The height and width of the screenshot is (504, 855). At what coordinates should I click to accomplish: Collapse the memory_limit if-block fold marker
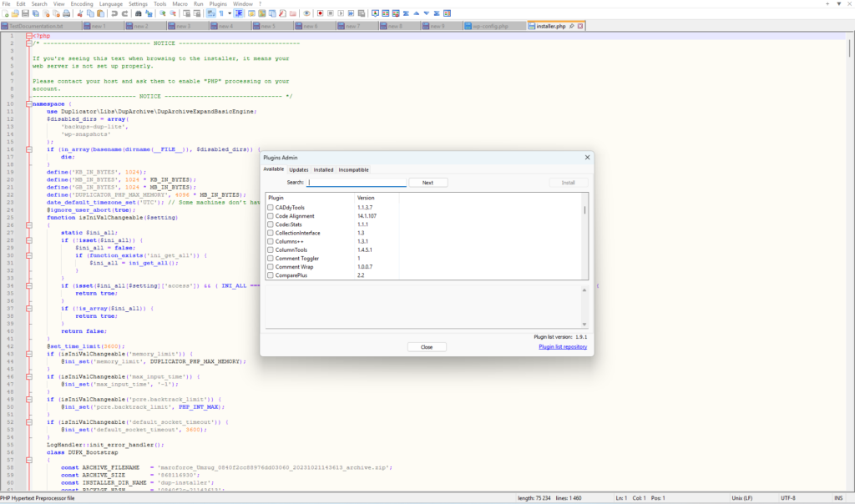29,354
